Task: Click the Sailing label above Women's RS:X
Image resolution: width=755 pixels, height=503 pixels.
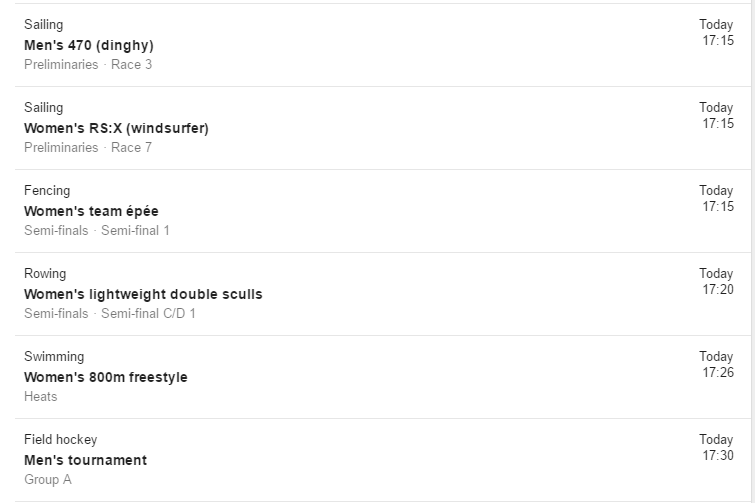Action: tap(43, 107)
